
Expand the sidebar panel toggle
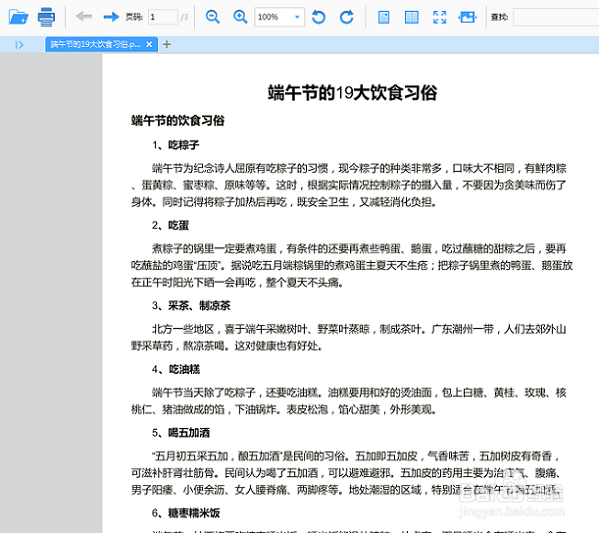pyautogui.click(x=19, y=45)
